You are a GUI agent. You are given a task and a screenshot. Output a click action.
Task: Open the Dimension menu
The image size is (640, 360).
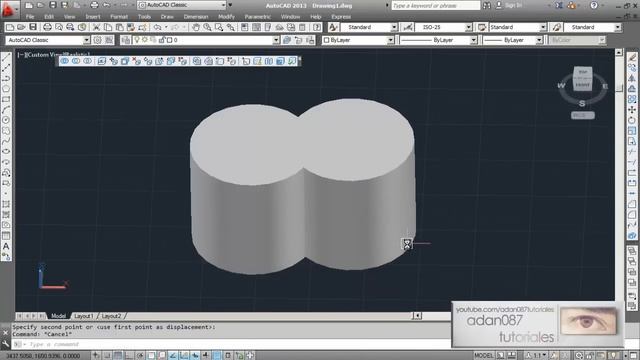click(196, 17)
